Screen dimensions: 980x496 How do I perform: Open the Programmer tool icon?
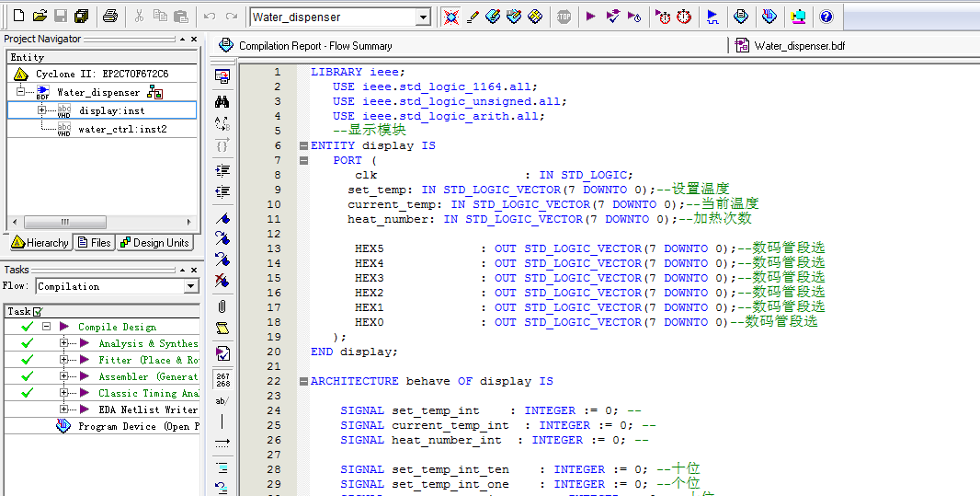(x=769, y=17)
